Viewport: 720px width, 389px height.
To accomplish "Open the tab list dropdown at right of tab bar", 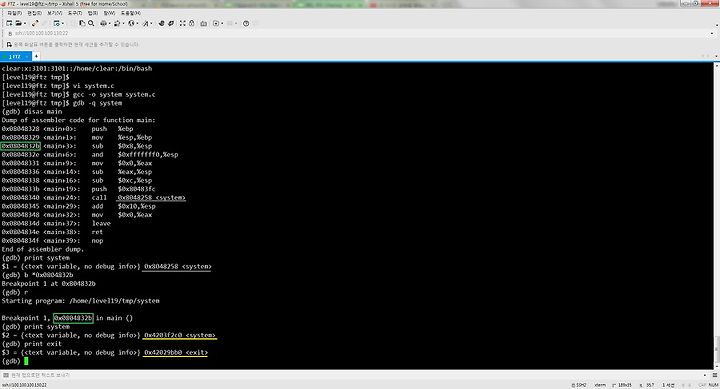I will [716, 56].
